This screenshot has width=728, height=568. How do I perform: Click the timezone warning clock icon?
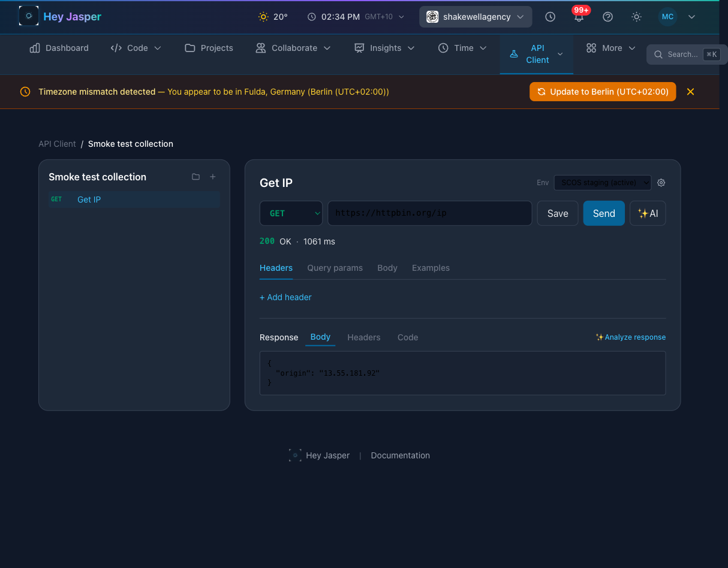point(25,92)
